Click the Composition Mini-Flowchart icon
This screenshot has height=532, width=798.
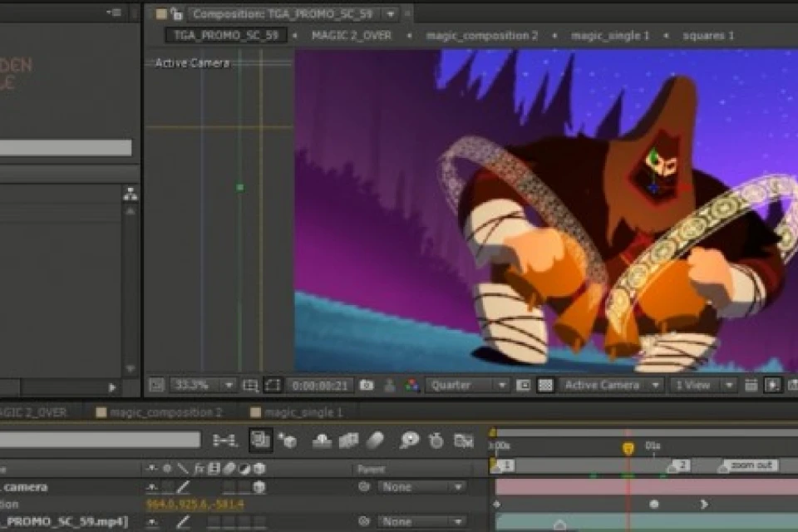pos(224,441)
